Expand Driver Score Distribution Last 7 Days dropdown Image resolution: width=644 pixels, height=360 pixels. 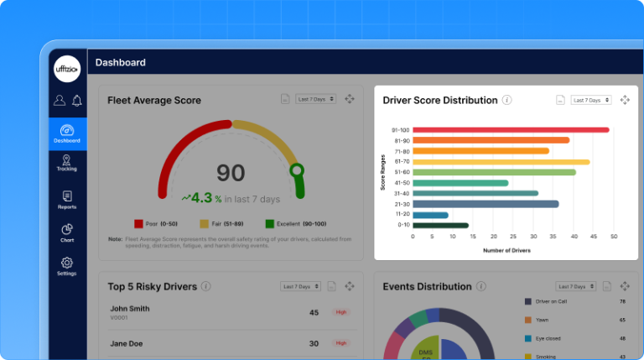591,100
